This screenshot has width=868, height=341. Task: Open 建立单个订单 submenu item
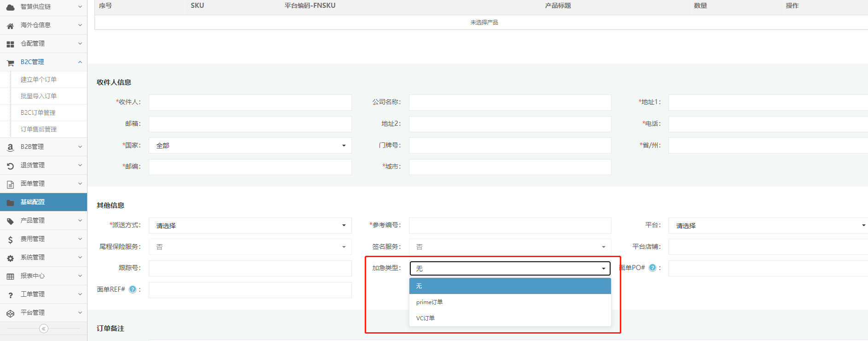(x=39, y=80)
